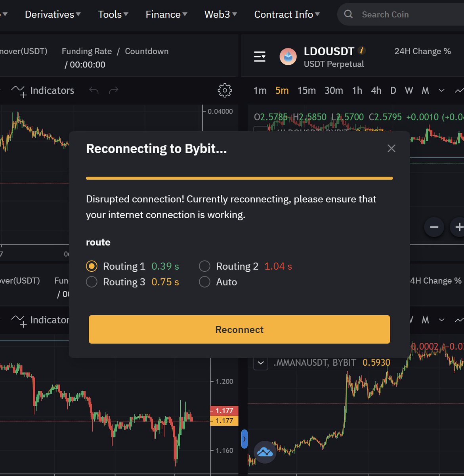This screenshot has width=464, height=476.
Task: Open Indicators in the top chart
Action: pos(43,90)
